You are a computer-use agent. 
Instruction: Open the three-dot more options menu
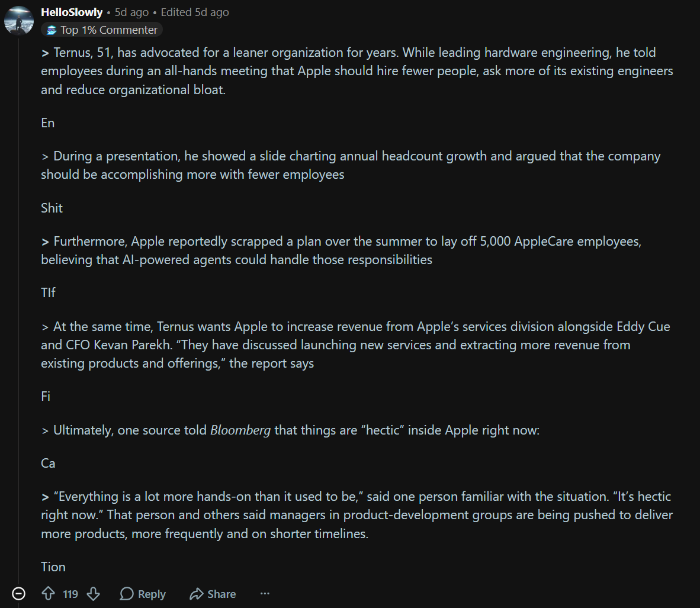pyautogui.click(x=265, y=594)
